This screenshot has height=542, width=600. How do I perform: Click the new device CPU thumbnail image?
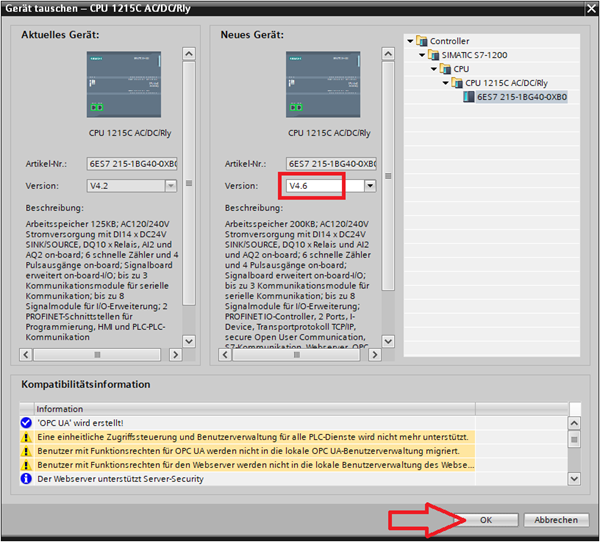click(323, 84)
